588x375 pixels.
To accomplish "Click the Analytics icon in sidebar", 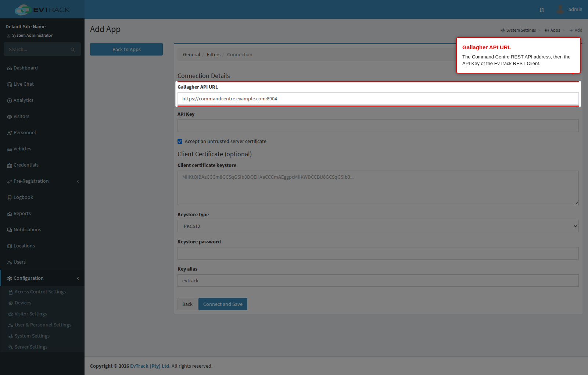I will tap(10, 101).
